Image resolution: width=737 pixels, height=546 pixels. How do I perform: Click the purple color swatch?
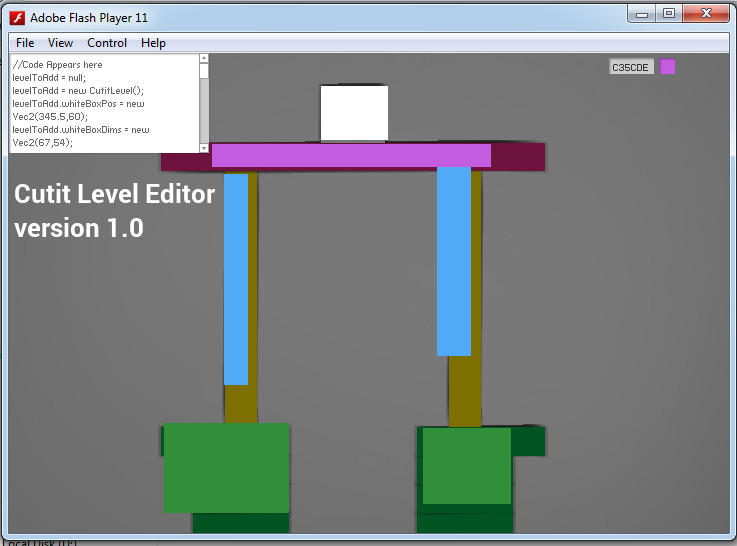coord(668,67)
